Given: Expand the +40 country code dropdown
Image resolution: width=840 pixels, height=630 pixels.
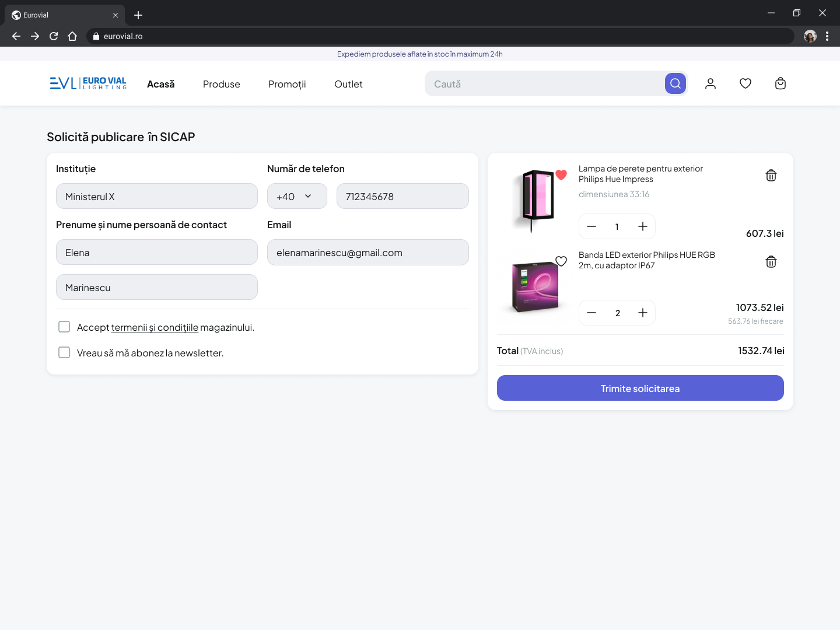Looking at the screenshot, I should tap(297, 196).
